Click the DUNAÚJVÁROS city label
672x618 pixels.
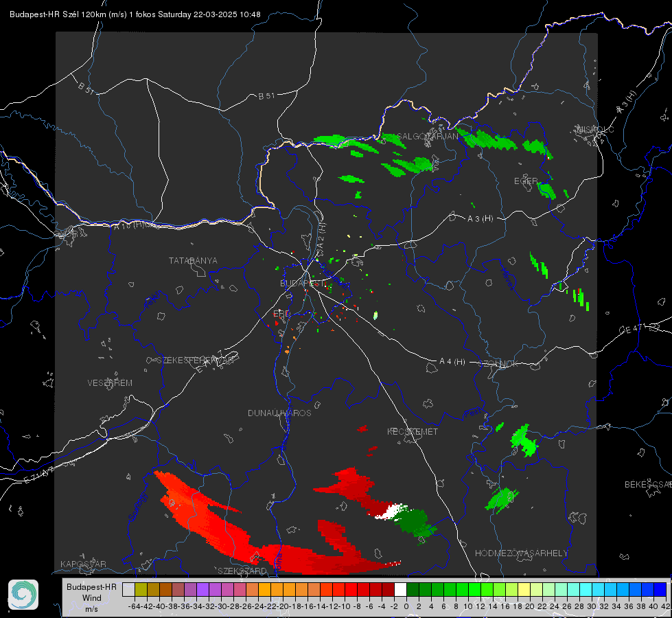click(279, 413)
